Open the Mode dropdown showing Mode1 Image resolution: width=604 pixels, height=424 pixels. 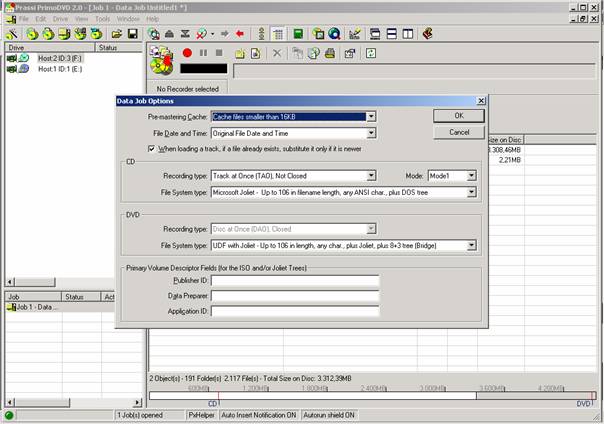click(x=471, y=175)
